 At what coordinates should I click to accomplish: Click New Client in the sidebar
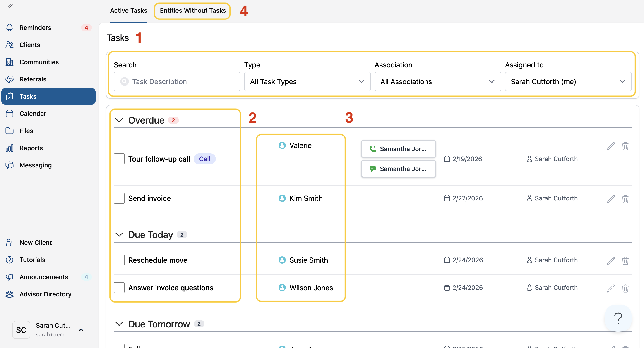(36, 243)
